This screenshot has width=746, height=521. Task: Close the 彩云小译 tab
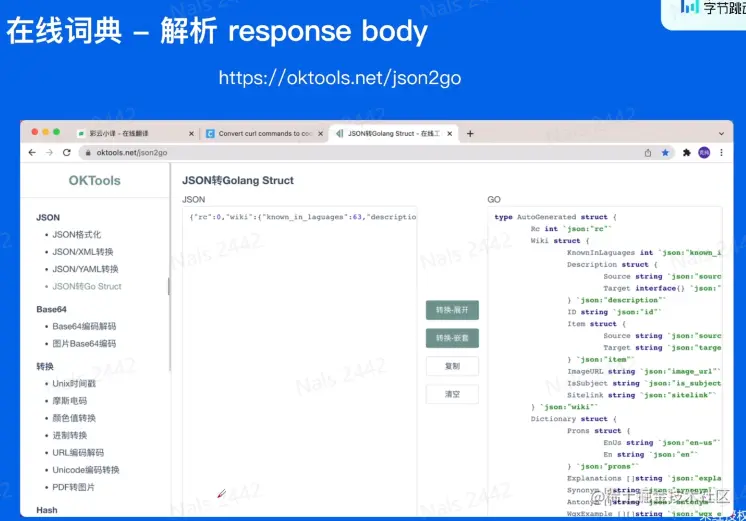(191, 134)
